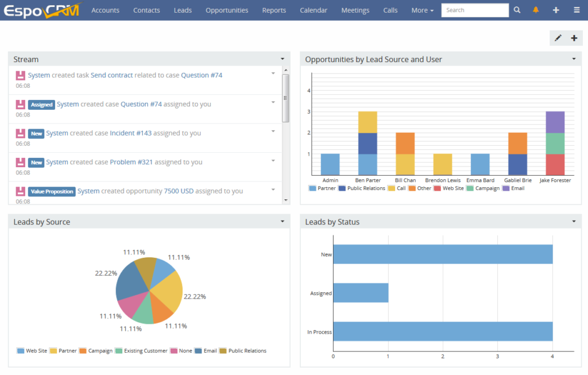This screenshot has height=375, width=588.
Task: Expand the More dropdown menu
Action: pyautogui.click(x=422, y=10)
